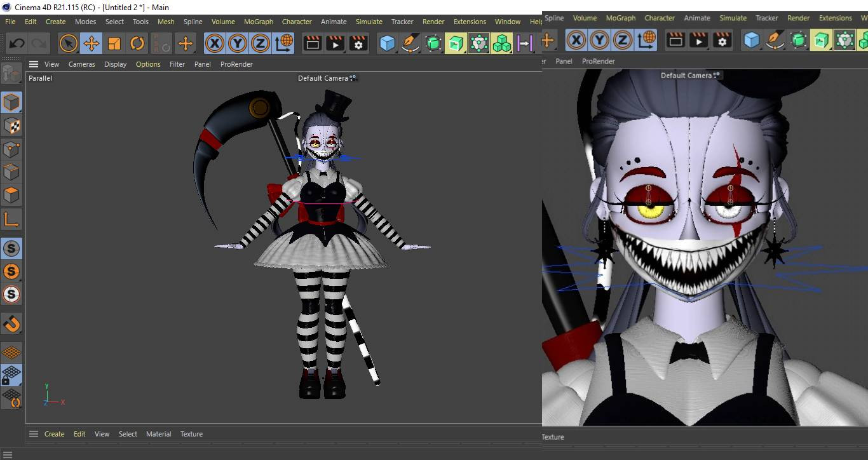Open Subdivision Surface generators flyout in left window
868x460 pixels.
pos(433,44)
